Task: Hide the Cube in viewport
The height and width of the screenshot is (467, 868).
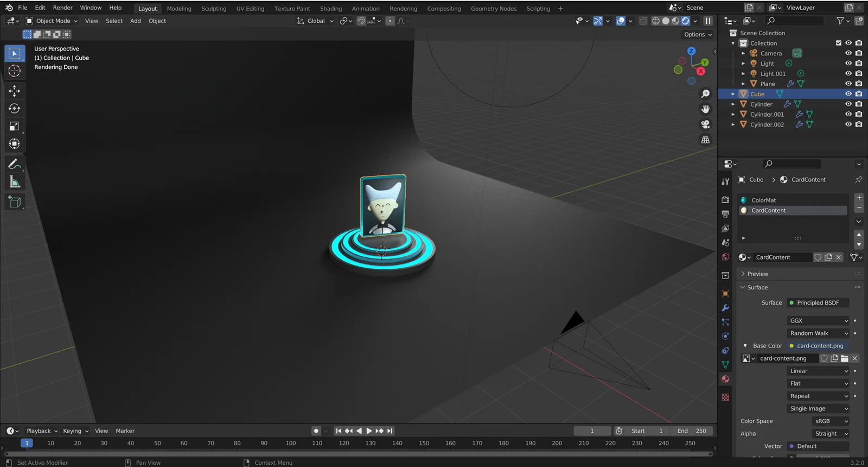Action: [x=848, y=94]
